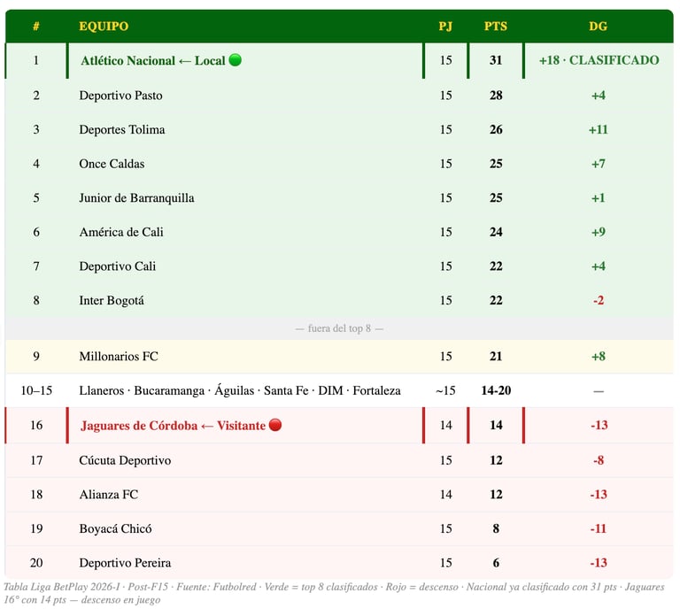Click the PJ column header
680x616 pixels.
point(445,27)
